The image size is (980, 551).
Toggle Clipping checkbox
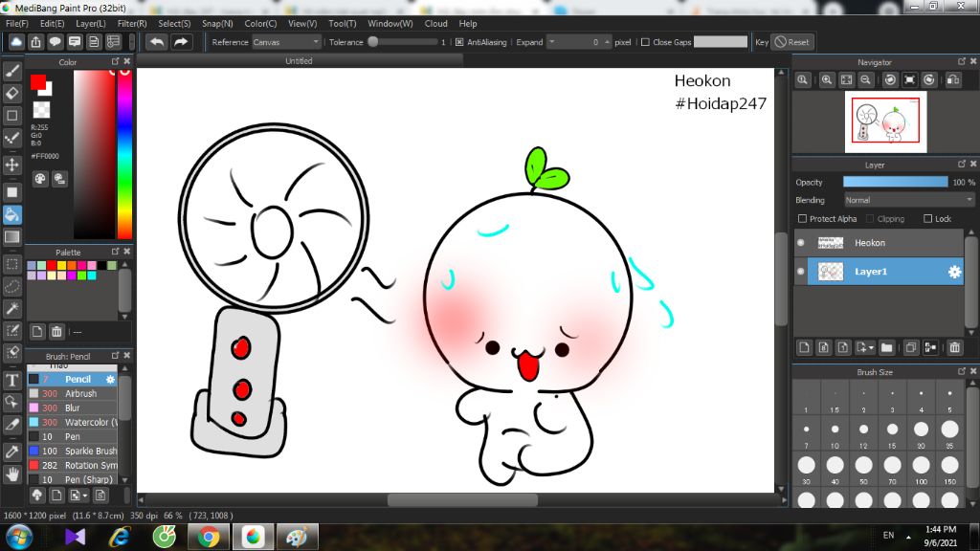[x=870, y=219]
